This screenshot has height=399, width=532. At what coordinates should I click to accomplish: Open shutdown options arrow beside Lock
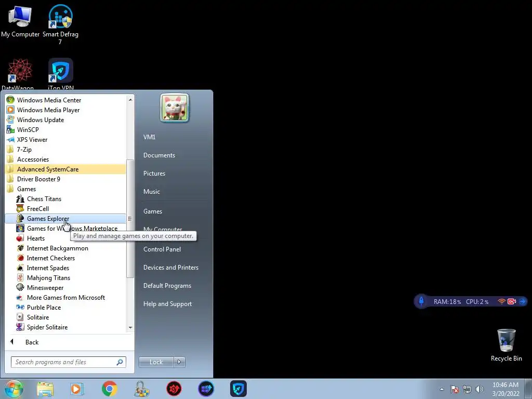[179, 362]
